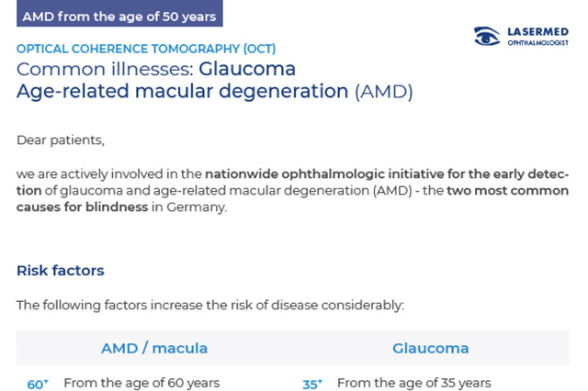Select the 'AMD / macula' column header
This screenshot has height=391, width=588.
pos(154,348)
